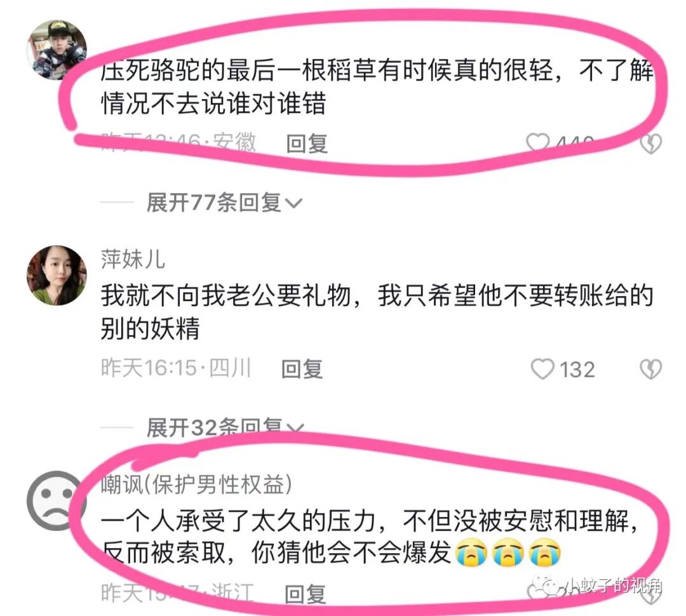
Task: Click the chevron next to 展开77条回复
Action: pos(293,203)
